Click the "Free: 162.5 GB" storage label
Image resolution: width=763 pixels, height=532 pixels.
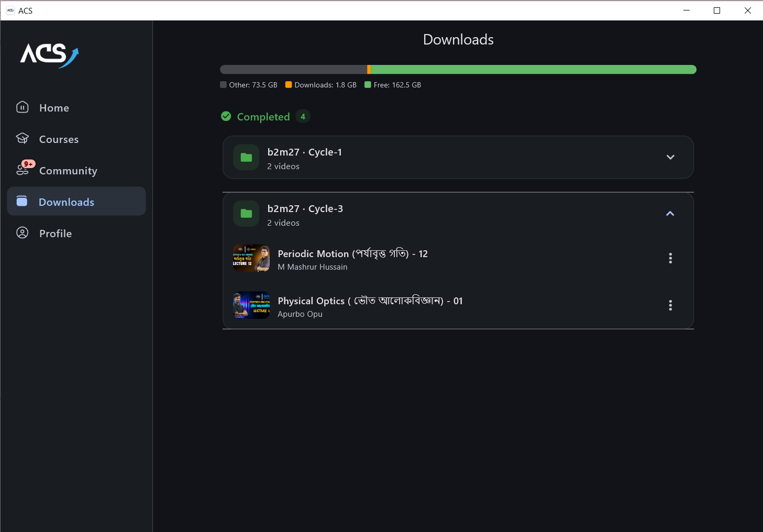(397, 85)
